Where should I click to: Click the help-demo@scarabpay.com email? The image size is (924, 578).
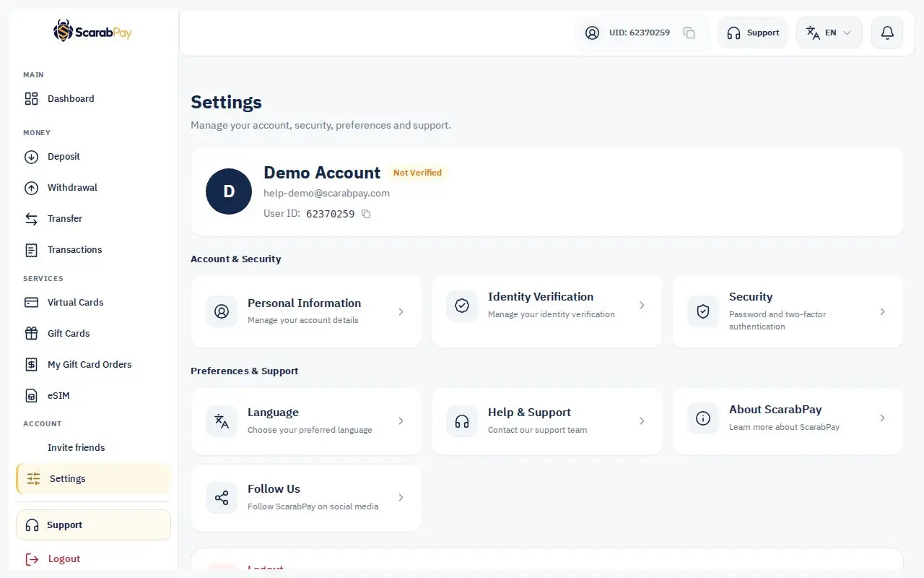tap(326, 194)
